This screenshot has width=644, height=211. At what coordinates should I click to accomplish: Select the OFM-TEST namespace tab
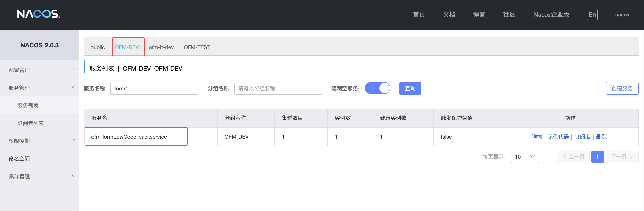197,47
